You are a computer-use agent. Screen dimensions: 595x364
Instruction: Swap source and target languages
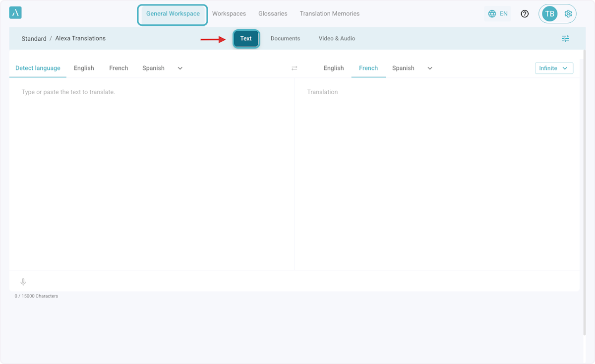tap(295, 68)
